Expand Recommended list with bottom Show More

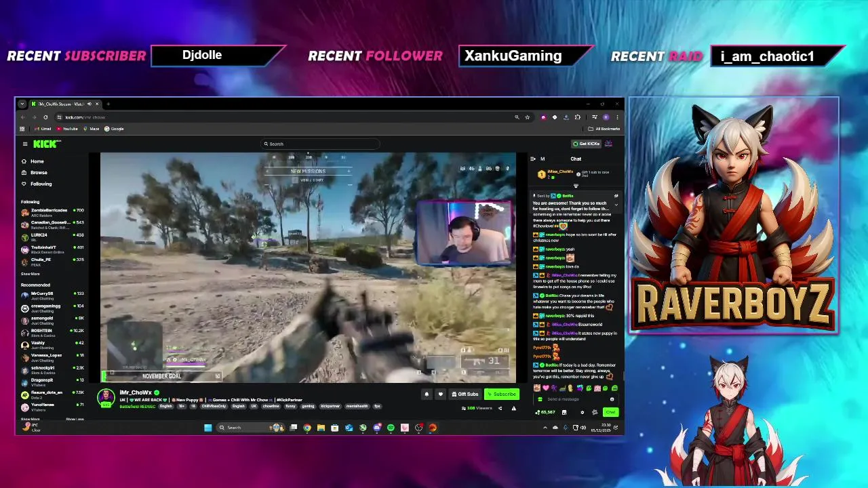[30, 419]
